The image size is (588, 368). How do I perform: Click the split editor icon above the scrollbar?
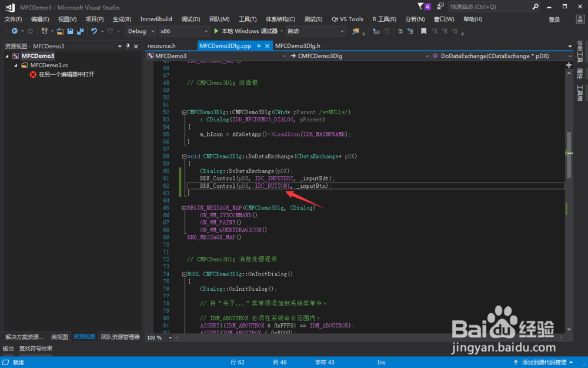[569, 65]
